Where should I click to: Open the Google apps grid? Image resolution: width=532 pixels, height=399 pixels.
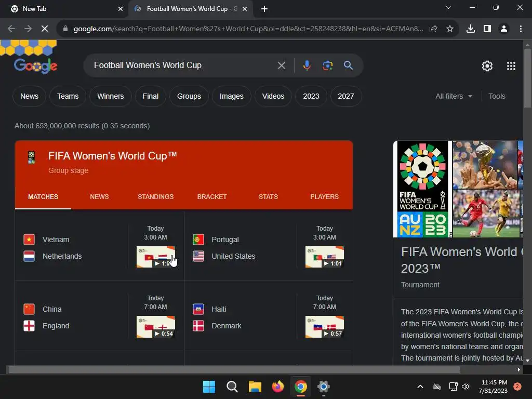coord(511,66)
